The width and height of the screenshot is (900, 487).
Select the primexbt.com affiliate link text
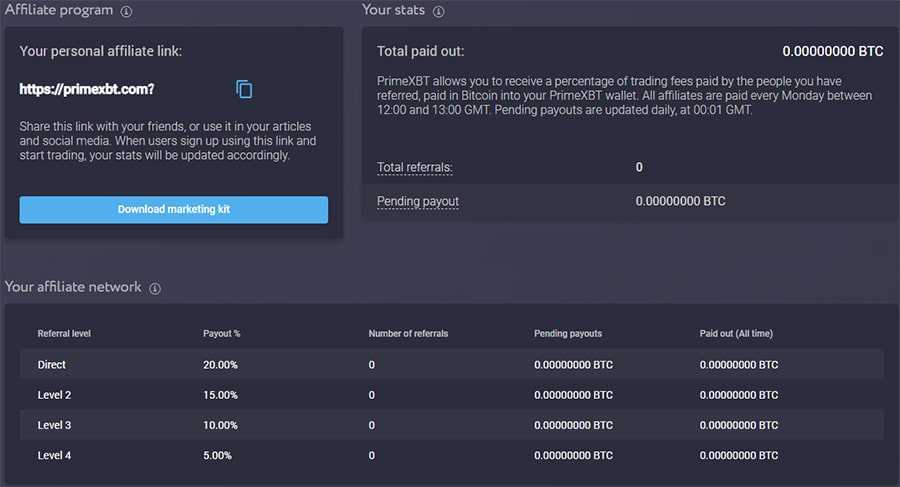[87, 89]
